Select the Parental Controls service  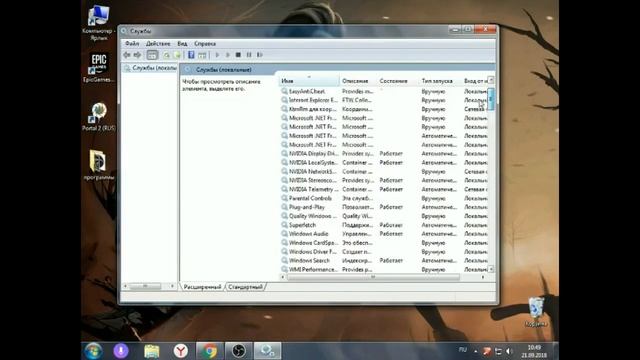[384, 198]
